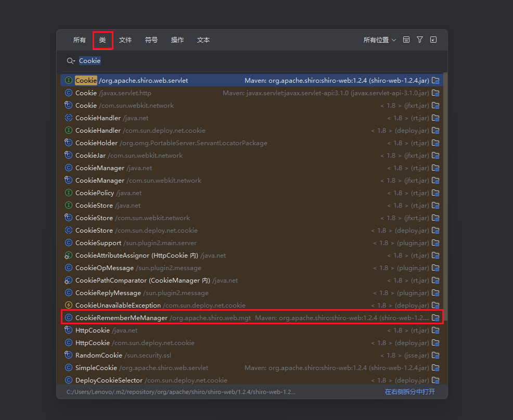
Task: Click library icon on the CookieRememberMeManager row
Action: pos(436,318)
